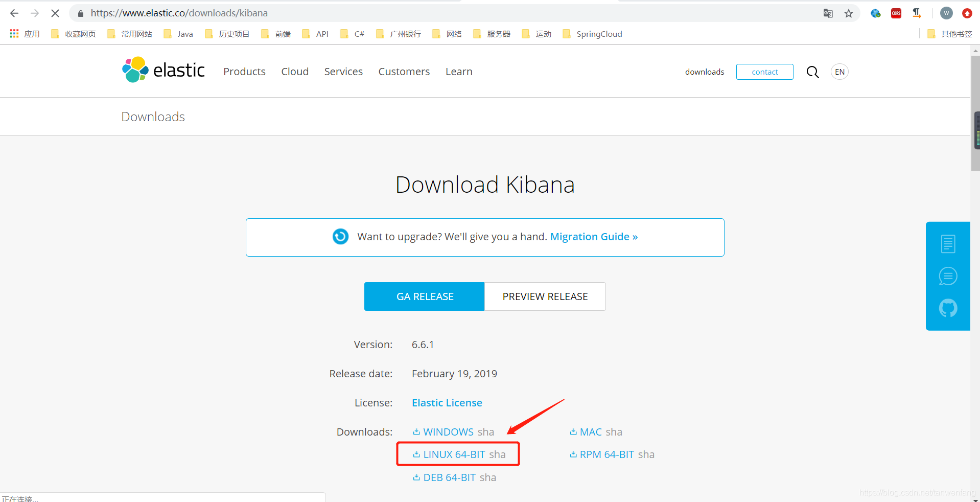Stop page loading with X button
The width and height of the screenshot is (980, 502).
pyautogui.click(x=55, y=13)
